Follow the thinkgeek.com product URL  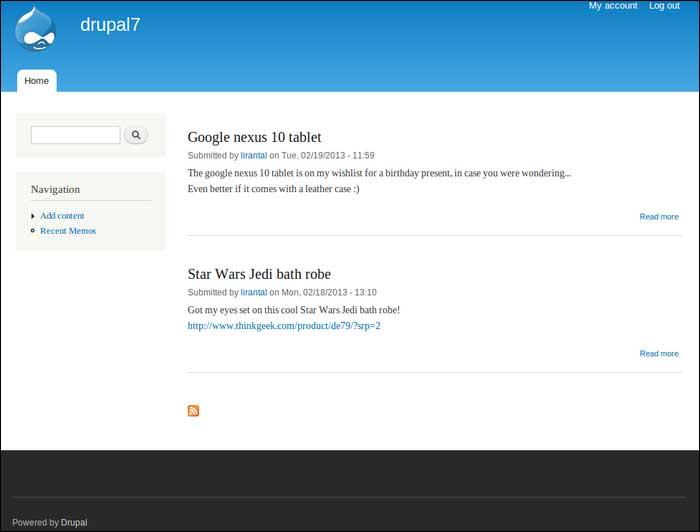tap(284, 326)
